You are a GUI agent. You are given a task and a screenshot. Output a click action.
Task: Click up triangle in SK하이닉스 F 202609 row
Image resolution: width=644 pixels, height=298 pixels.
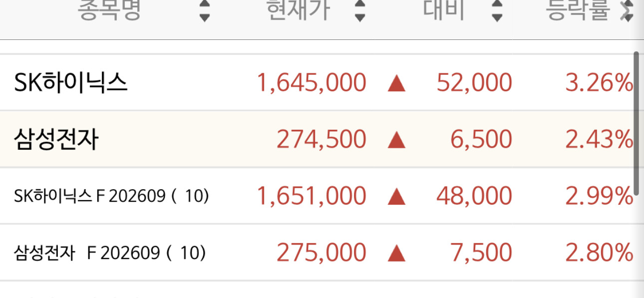pos(396,197)
